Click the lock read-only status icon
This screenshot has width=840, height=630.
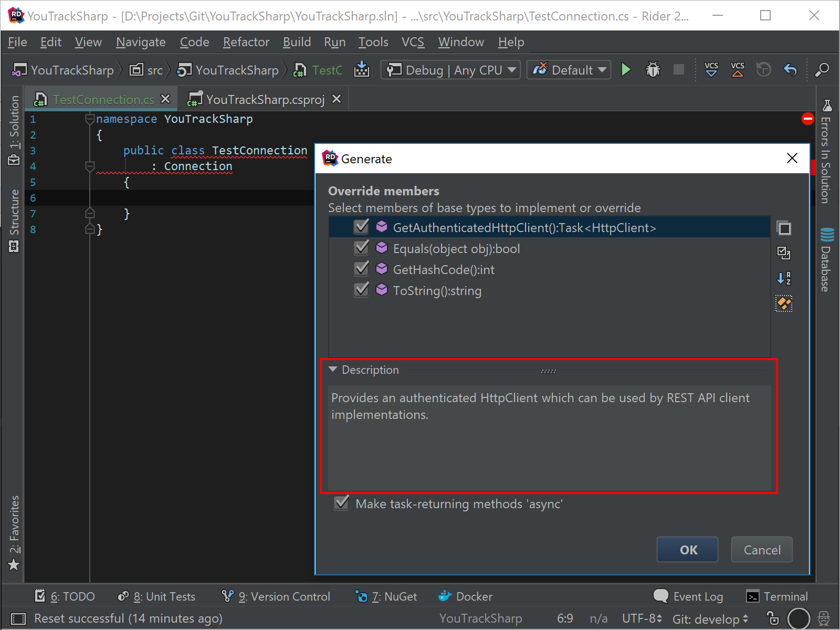click(773, 618)
